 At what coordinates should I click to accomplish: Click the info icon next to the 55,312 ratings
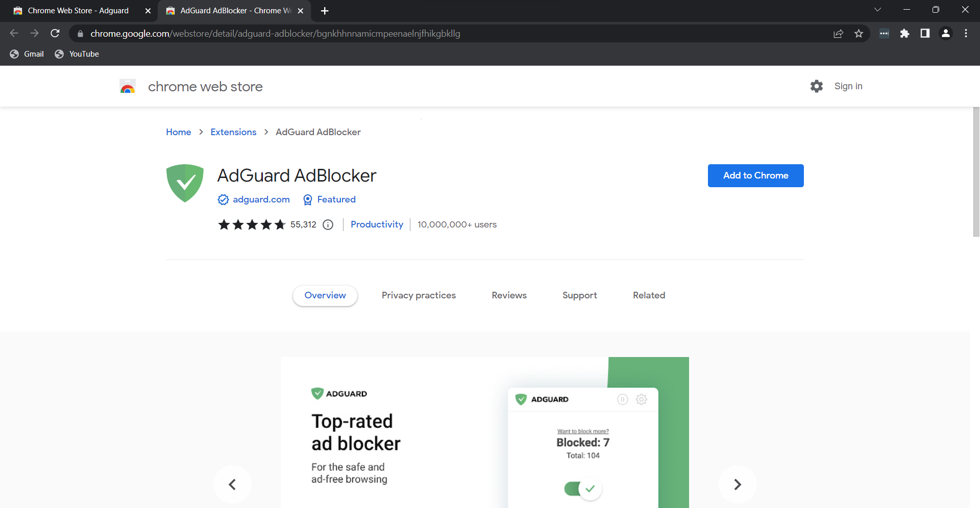(328, 224)
